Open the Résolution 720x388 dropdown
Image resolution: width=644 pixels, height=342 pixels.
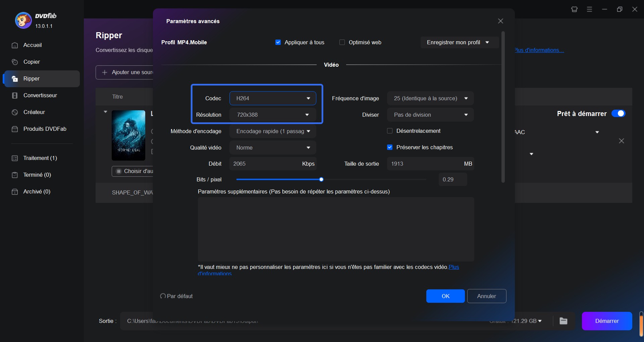coord(273,115)
